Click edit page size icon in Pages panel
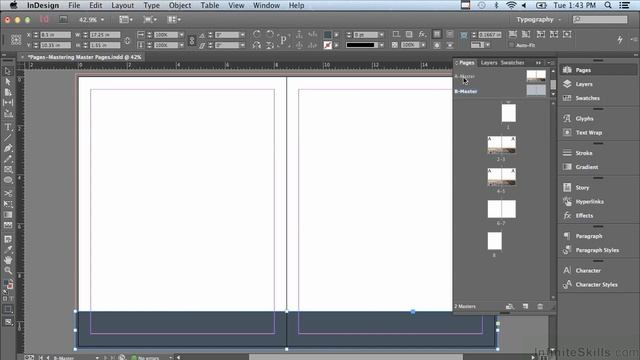640x360 pixels. tap(509, 306)
